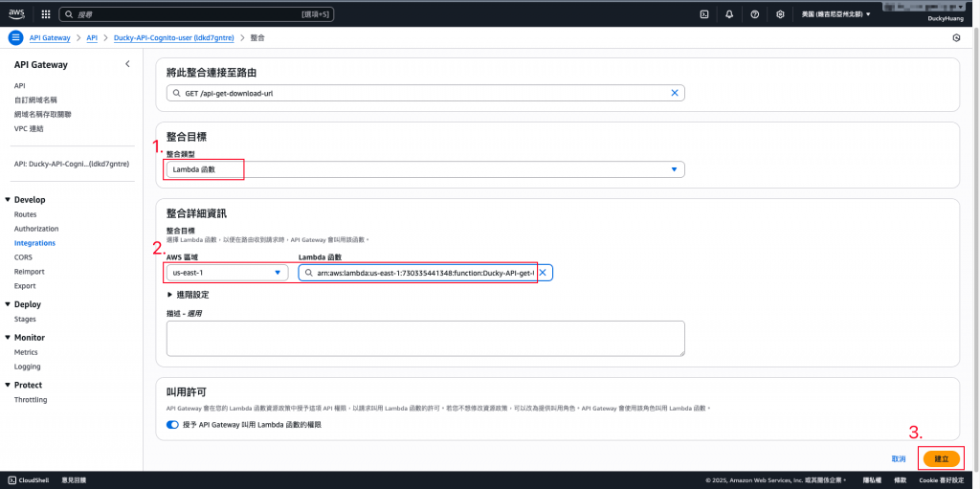The height and width of the screenshot is (489, 980).
Task: Open custom domain names sidebar link
Action: click(x=35, y=100)
